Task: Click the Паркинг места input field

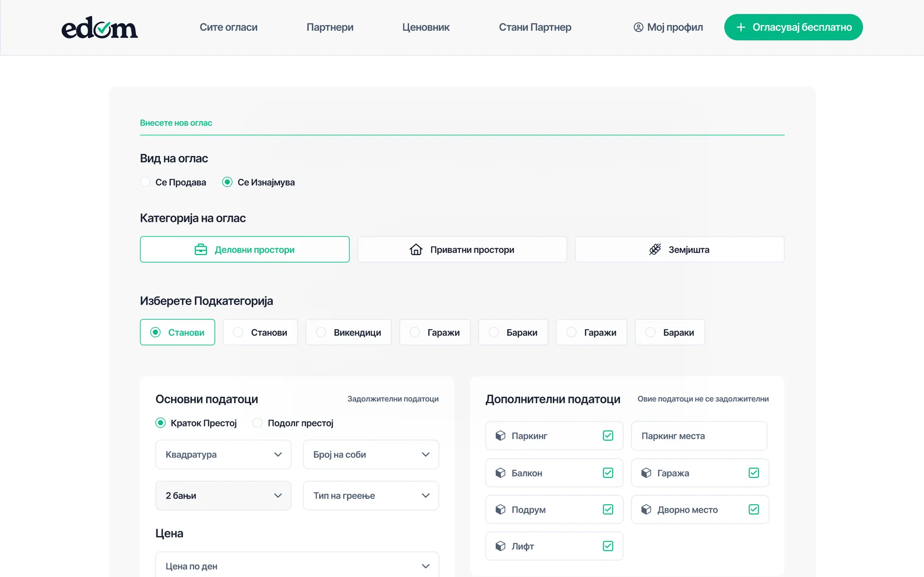Action: click(699, 436)
